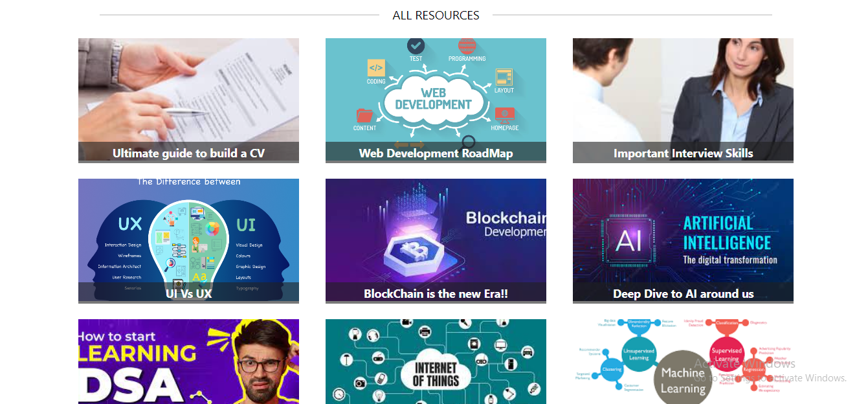This screenshot has width=868, height=404.
Task: Click the AI chip icon in Artificial Intelligence card
Action: 628,241
